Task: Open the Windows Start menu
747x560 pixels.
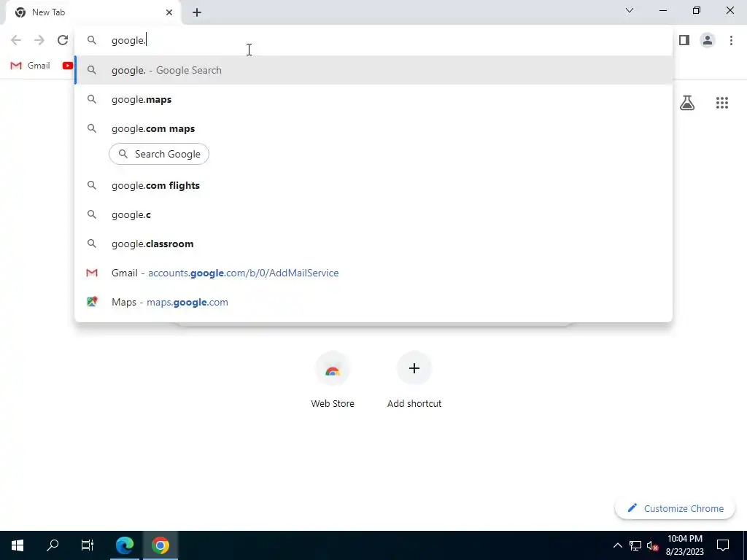Action: tap(18, 545)
